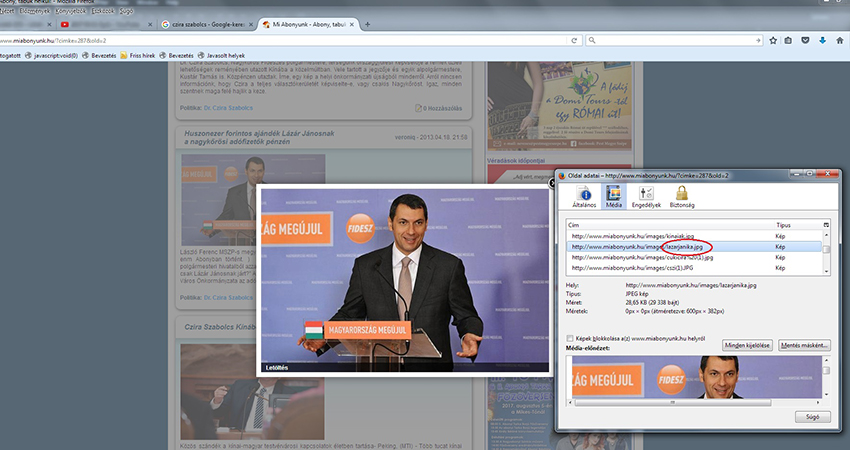Click the javascript:void(0) bookmark

pos(51,55)
